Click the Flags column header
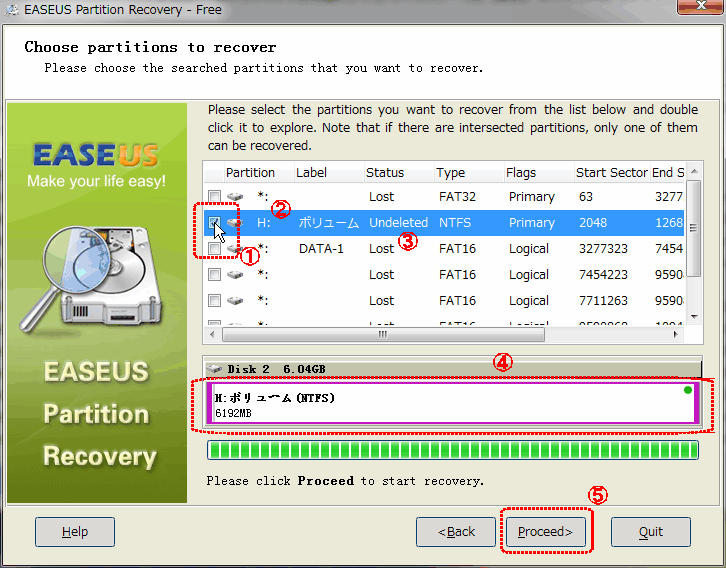This screenshot has height=568, width=726. (521, 173)
